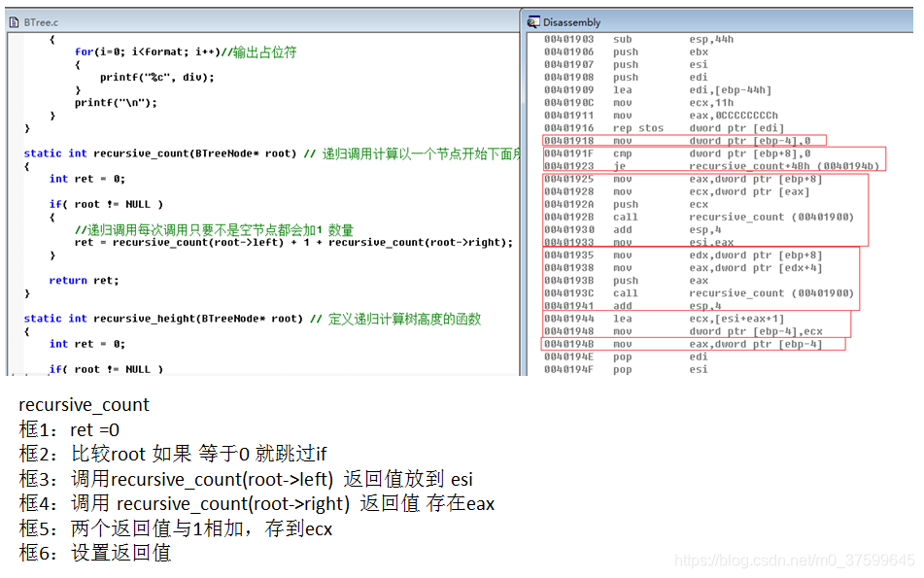Click the printf("\n"); line
Viewport: 924px width, 578px height.
pos(116,103)
